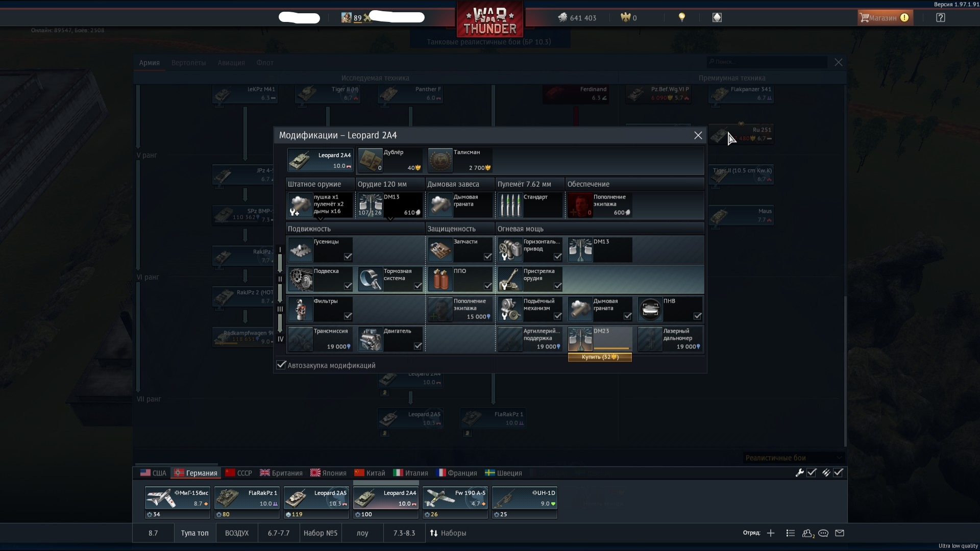Select the ПНВ night vision modification
The width and height of the screenshot is (980, 551).
pyautogui.click(x=670, y=309)
